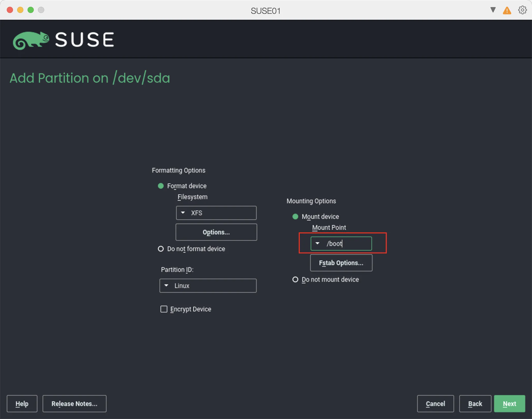The height and width of the screenshot is (419, 532).
Task: Click the Back button
Action: [x=475, y=404]
